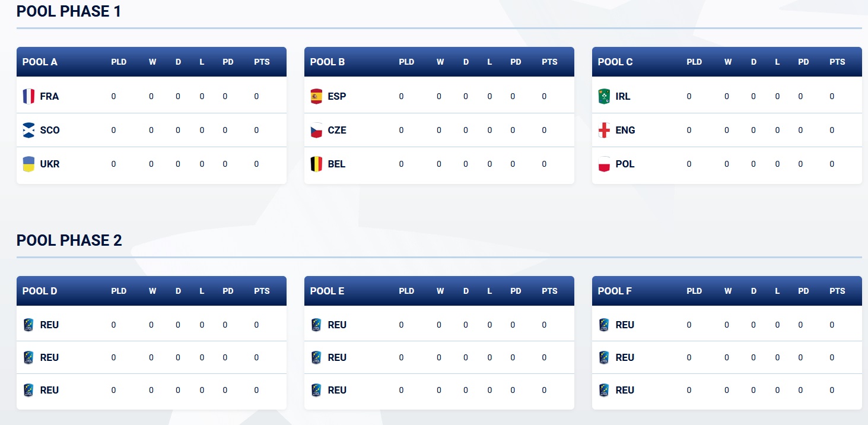Open the ENG team entry

pyautogui.click(x=625, y=130)
